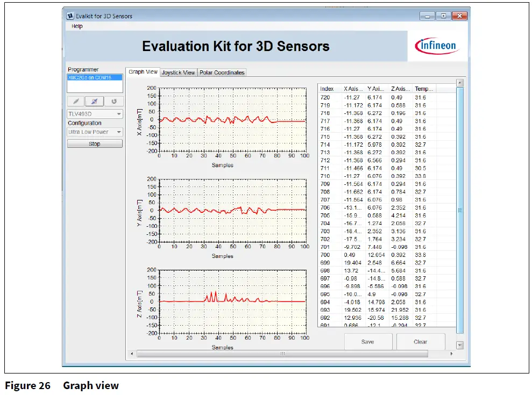The width and height of the screenshot is (532, 395).
Task: Click the Save button
Action: tap(368, 342)
